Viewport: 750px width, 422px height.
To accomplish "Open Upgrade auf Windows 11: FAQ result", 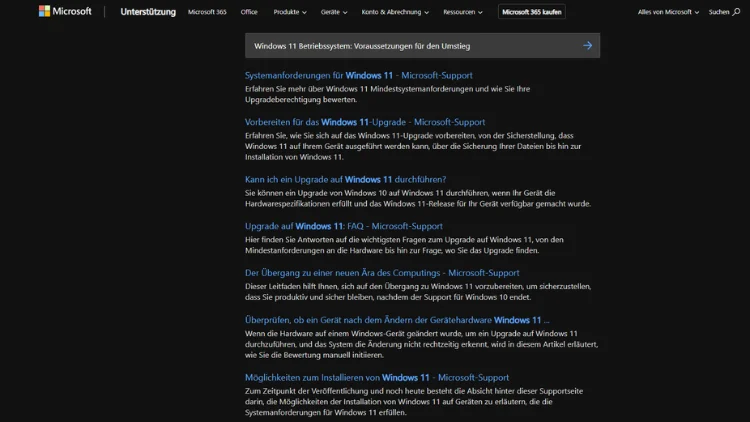I will coord(344,226).
